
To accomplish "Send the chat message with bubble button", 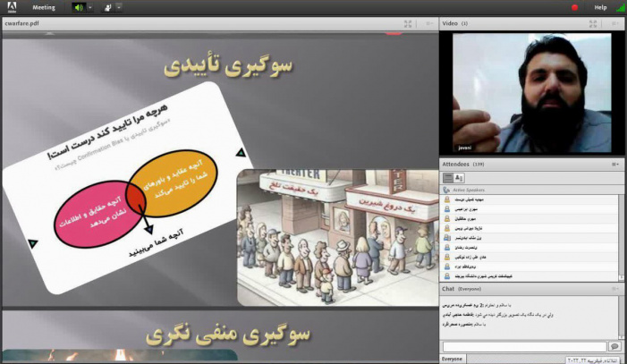I will click(614, 346).
